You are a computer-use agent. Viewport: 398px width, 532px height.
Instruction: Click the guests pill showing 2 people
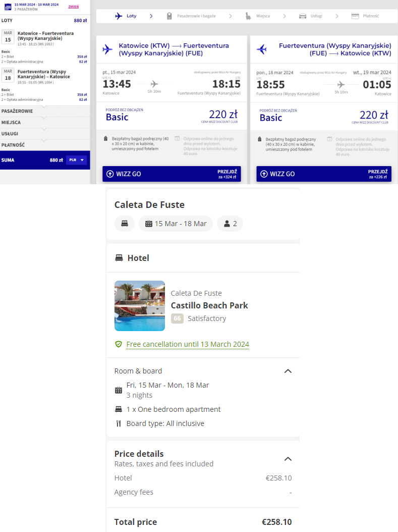pos(230,224)
